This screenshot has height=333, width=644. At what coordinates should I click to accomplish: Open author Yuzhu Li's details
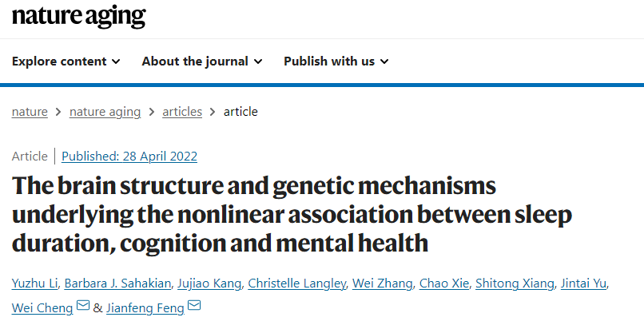[x=35, y=283]
